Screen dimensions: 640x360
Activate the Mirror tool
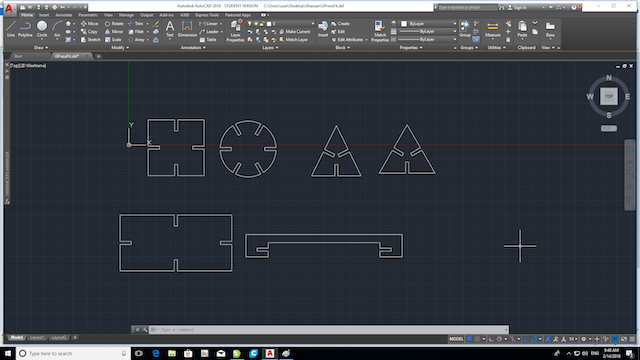114,31
